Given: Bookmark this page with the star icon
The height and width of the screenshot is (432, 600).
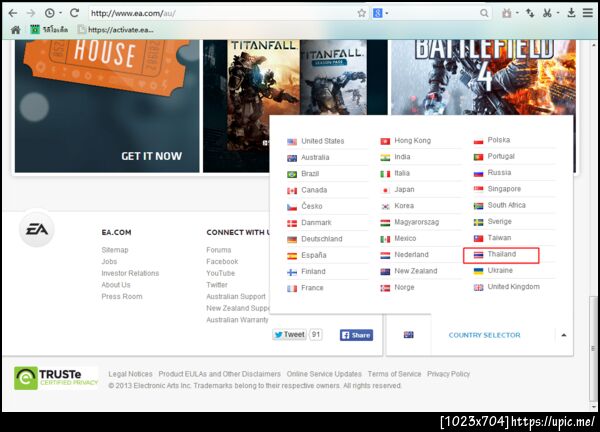Looking at the screenshot, I should coord(361,13).
